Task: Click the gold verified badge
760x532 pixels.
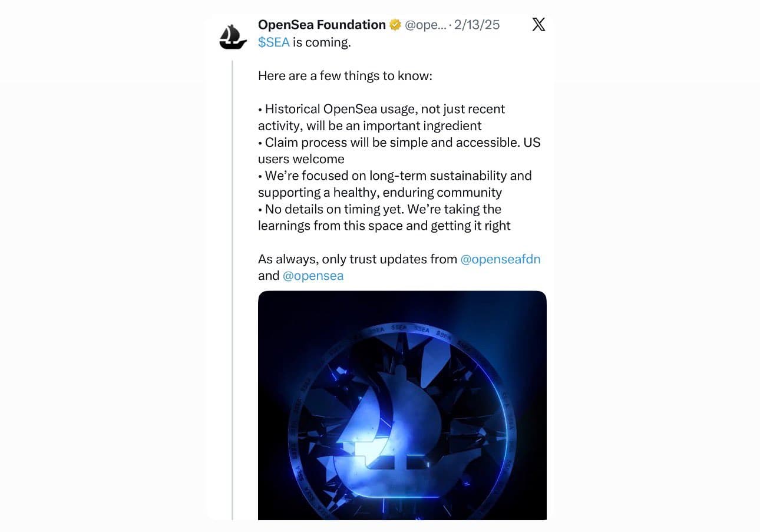Action: coord(395,25)
